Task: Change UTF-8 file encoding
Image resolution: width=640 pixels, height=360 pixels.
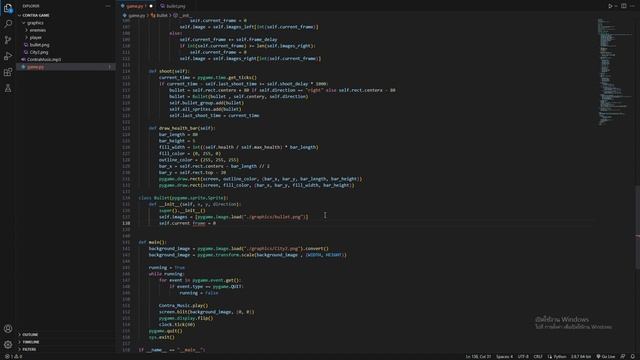Action: [523, 356]
